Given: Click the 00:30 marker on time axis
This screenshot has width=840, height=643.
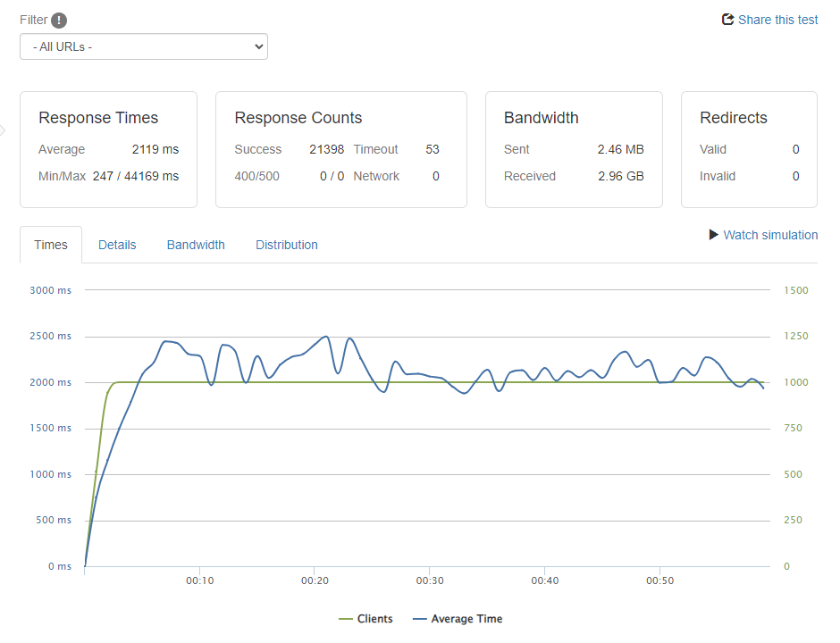Looking at the screenshot, I should (x=430, y=580).
